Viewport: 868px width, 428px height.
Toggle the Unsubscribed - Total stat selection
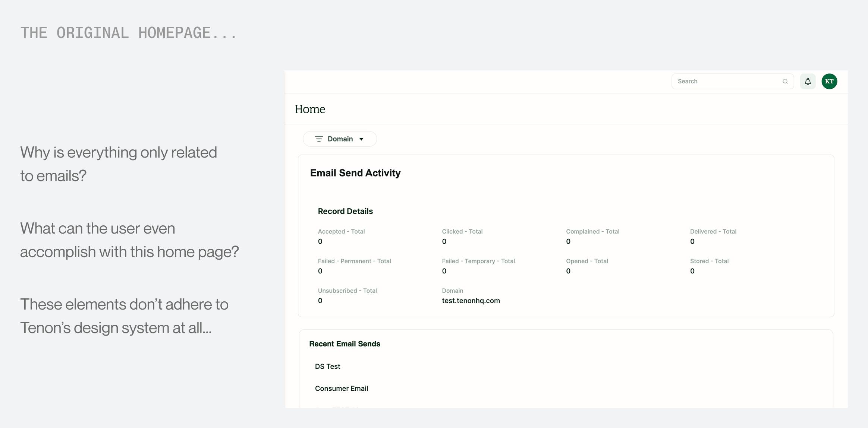tap(347, 291)
